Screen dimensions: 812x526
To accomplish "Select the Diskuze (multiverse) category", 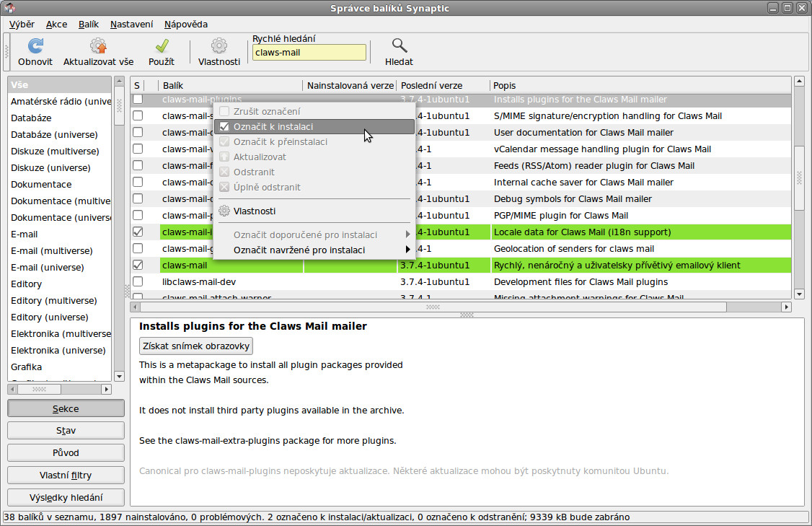I will pyautogui.click(x=60, y=151).
